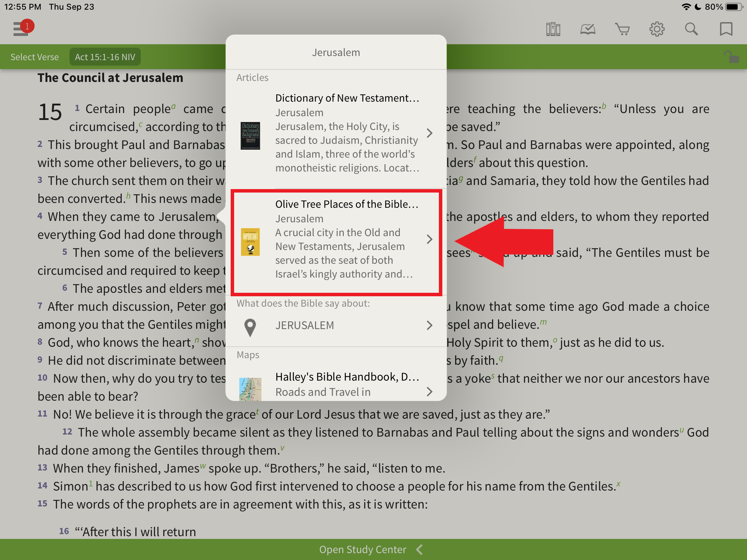
Task: Open the store shopping cart
Action: pyautogui.click(x=622, y=29)
